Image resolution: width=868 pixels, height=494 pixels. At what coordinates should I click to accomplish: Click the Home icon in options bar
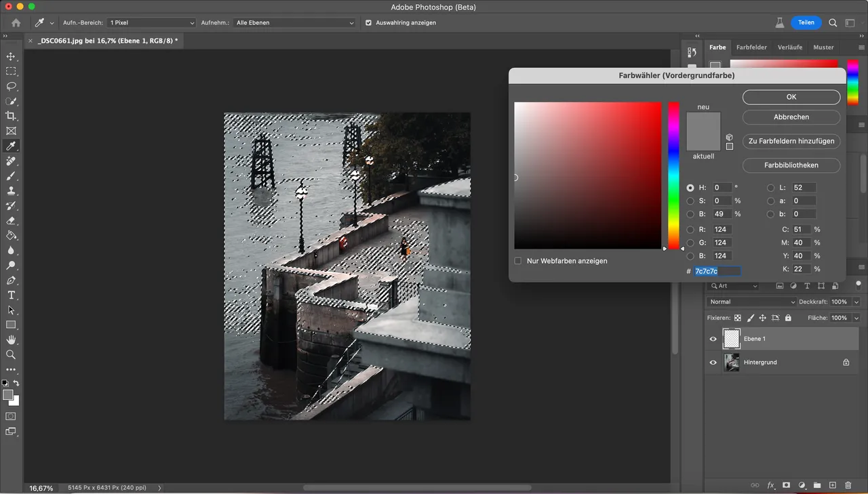click(x=16, y=22)
